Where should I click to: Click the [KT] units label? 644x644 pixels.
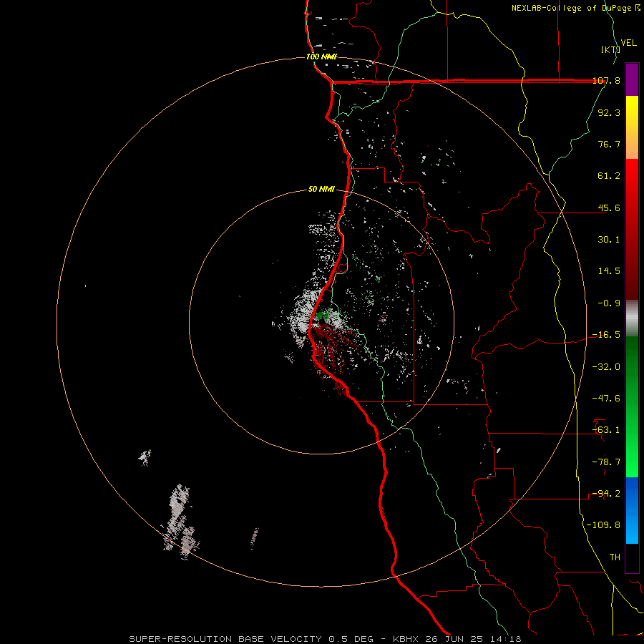610,49
